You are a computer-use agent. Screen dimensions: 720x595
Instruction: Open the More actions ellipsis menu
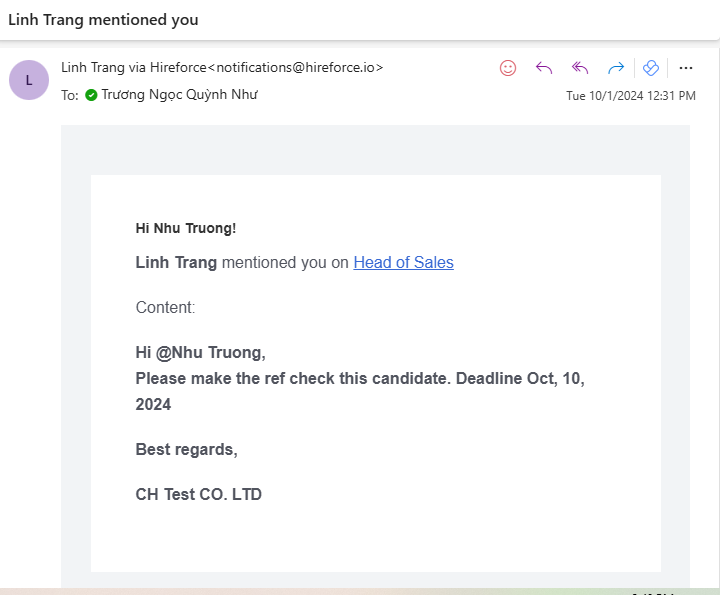(686, 68)
